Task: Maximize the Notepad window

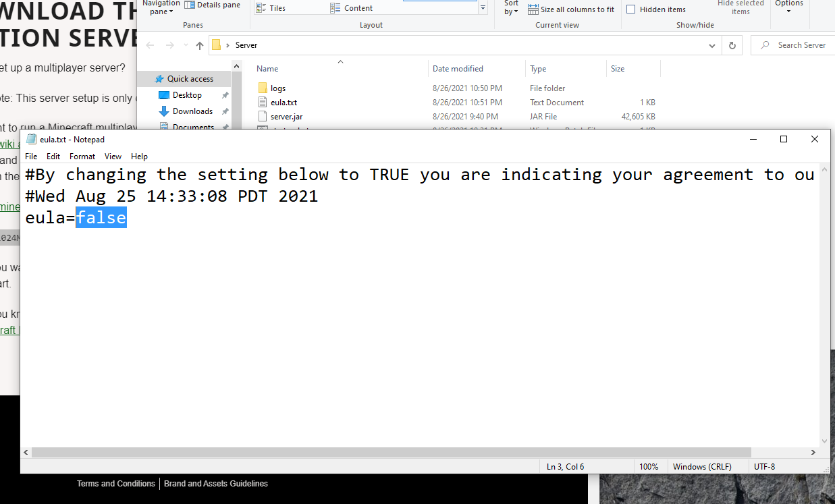Action: (x=784, y=139)
